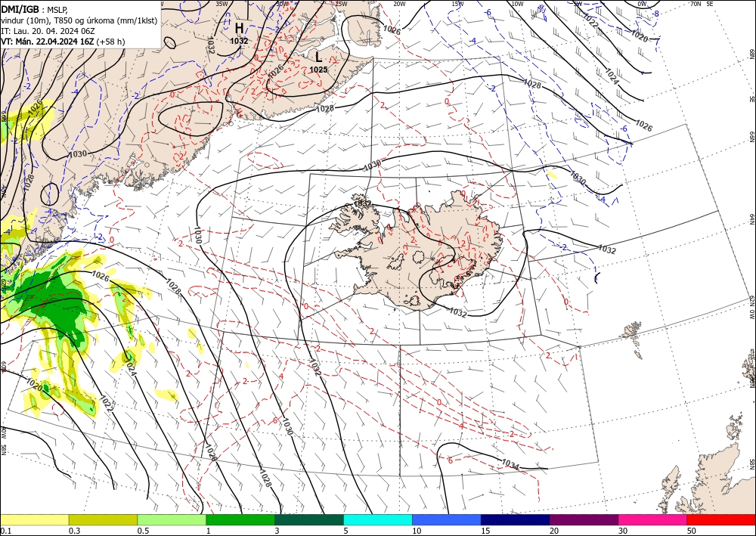Screen dimensions: 756x536
Task: Click the cyan 5 mm legend swatch
Action: pos(378,519)
